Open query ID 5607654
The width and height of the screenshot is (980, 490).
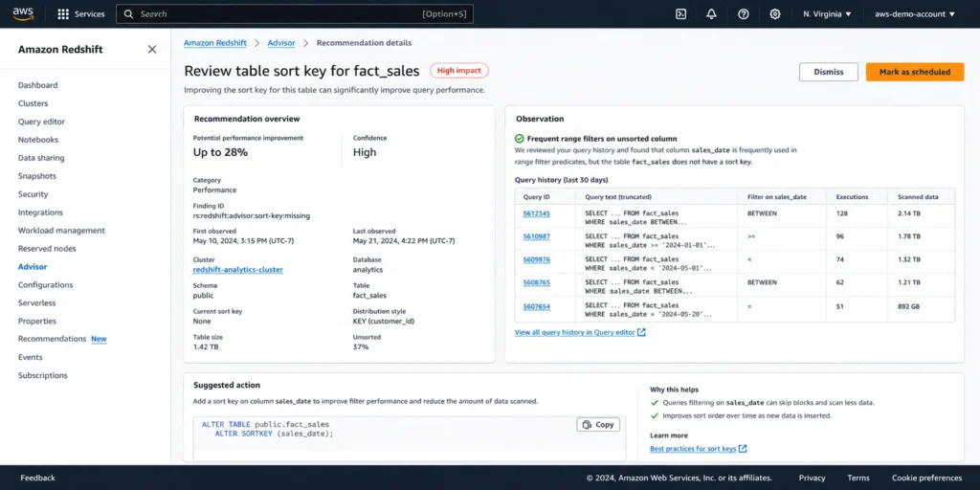point(536,306)
